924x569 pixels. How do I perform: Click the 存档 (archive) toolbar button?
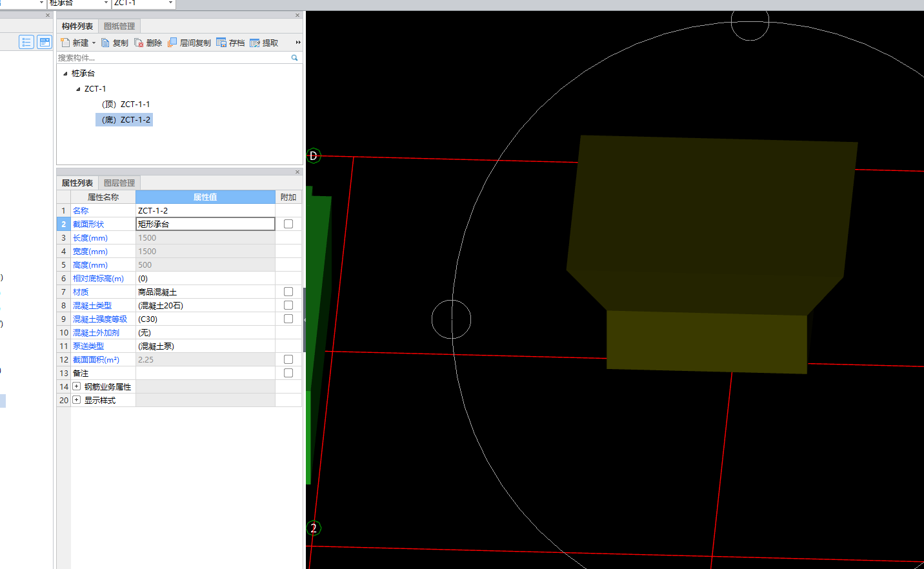click(230, 43)
